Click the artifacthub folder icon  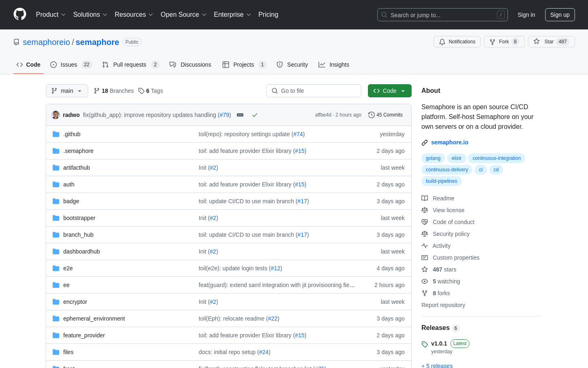[56, 168]
